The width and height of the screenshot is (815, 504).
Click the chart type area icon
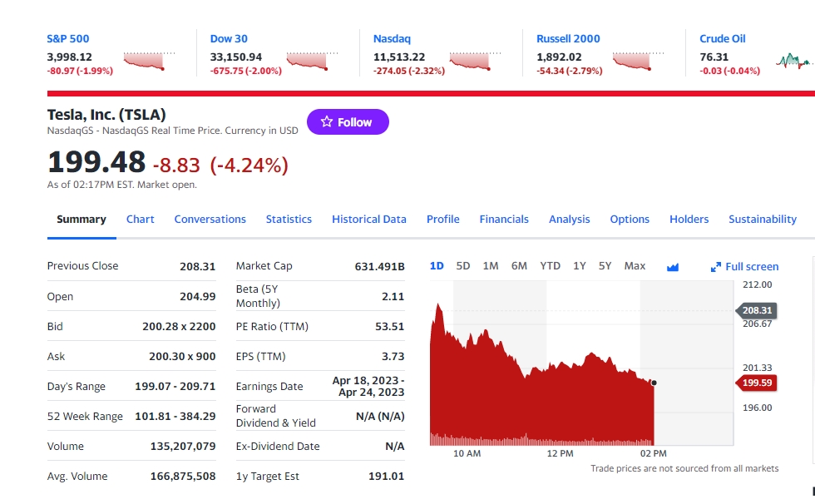pos(673,267)
